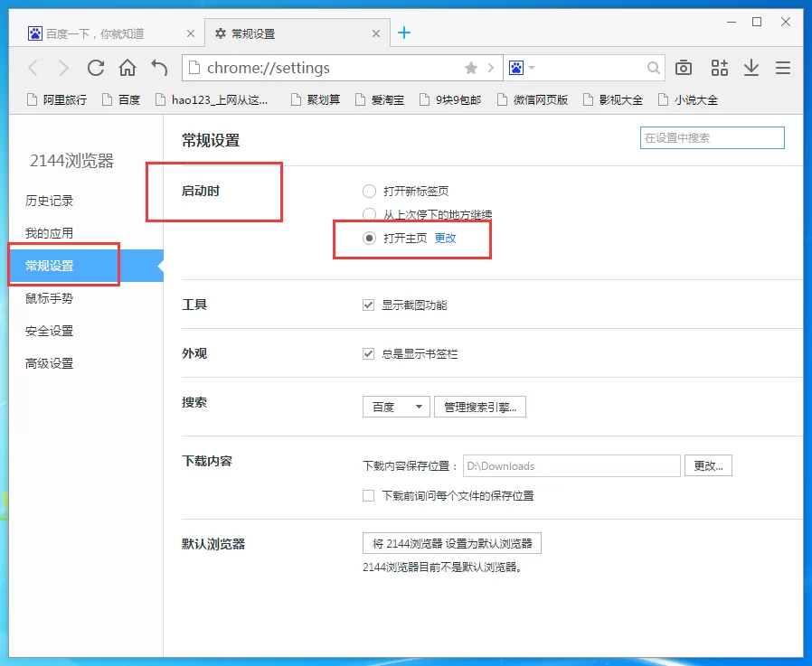Screen dimensions: 812x666
Task: Click the search magnifier icon
Action: point(654,68)
